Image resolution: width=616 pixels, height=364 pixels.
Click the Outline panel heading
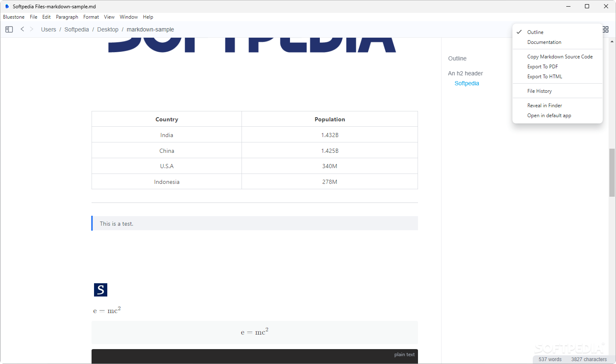(457, 58)
